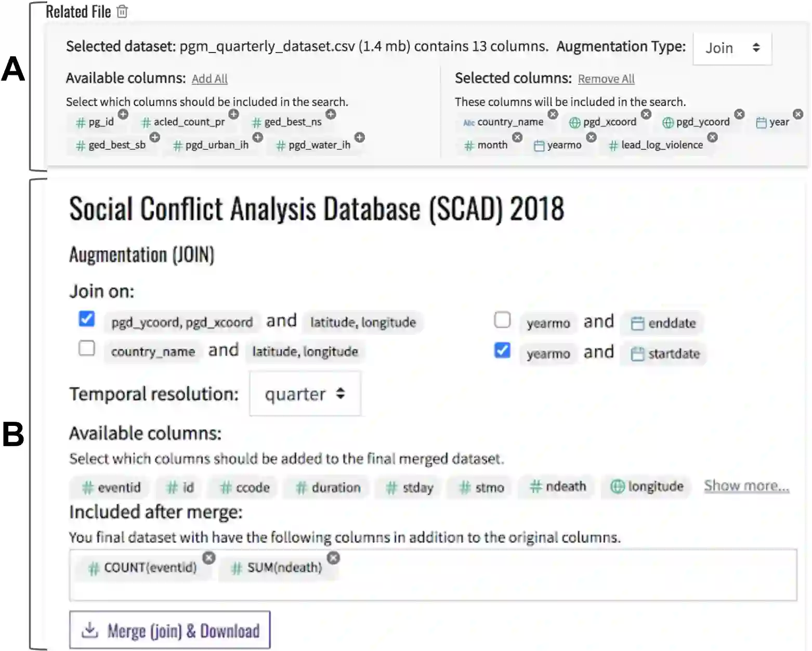Remove COUNT(eventid) from merged columns
Screen dimensions: 812x651
click(209, 558)
